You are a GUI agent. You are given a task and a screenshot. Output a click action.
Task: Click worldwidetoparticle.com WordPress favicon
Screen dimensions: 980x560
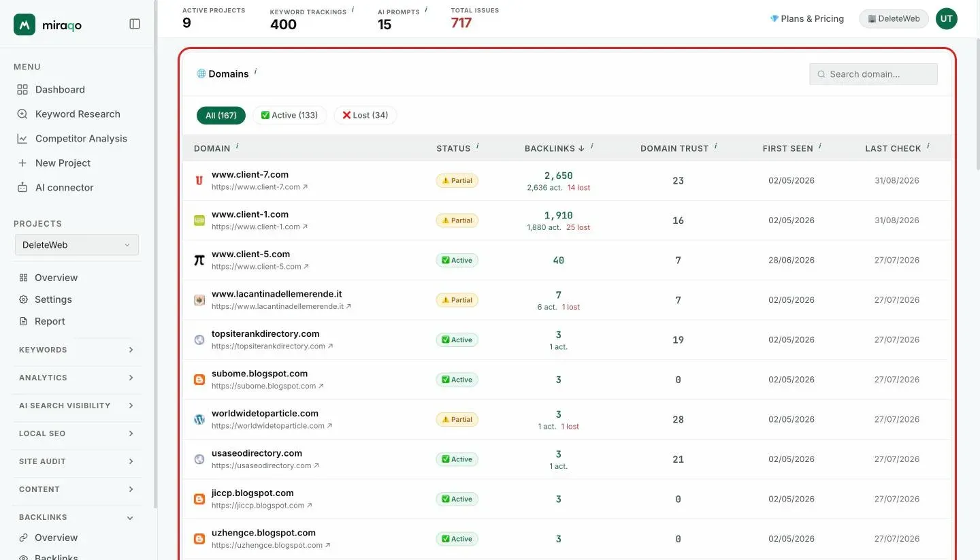pyautogui.click(x=199, y=419)
